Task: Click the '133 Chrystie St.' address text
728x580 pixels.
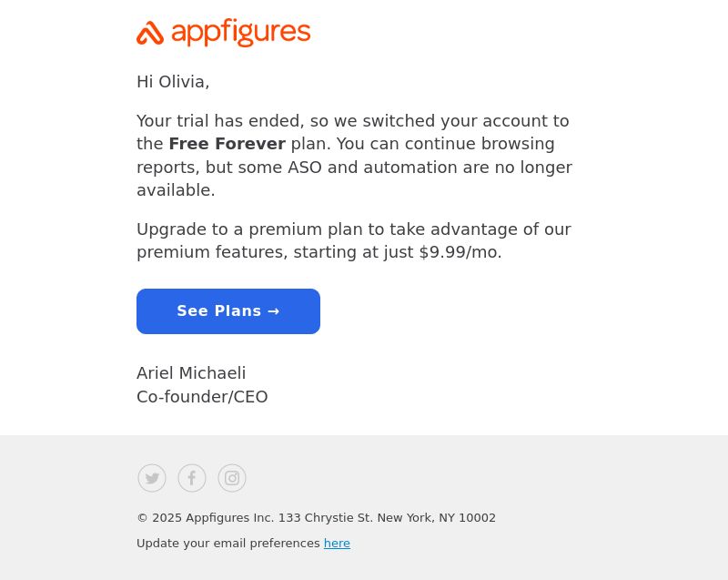Action: [326, 518]
